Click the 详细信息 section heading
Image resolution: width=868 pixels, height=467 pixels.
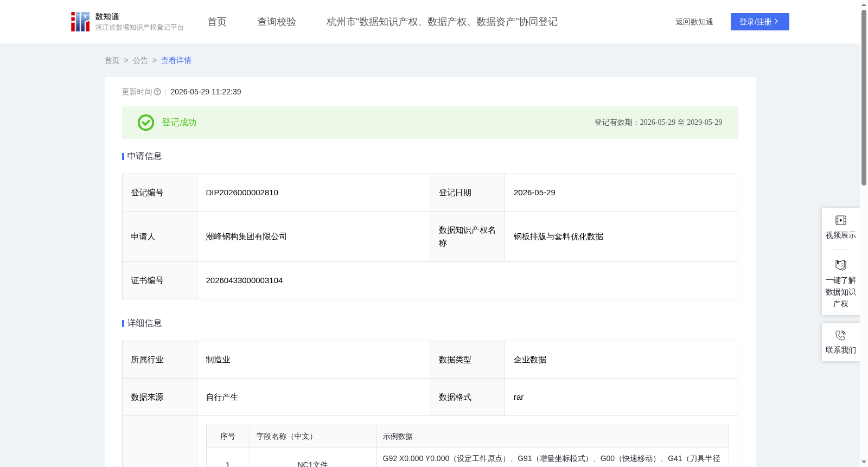click(144, 323)
